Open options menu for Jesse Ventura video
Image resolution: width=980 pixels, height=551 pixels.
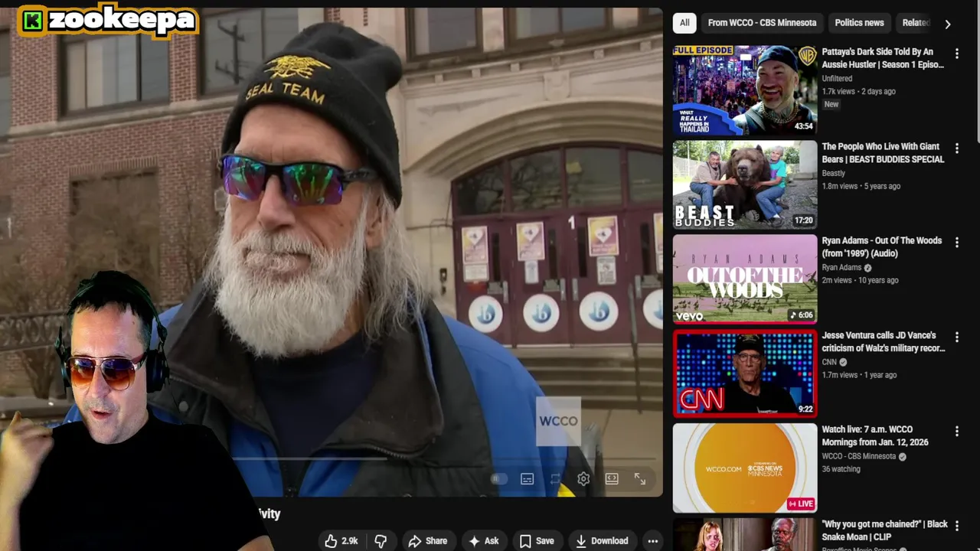pyautogui.click(x=956, y=337)
